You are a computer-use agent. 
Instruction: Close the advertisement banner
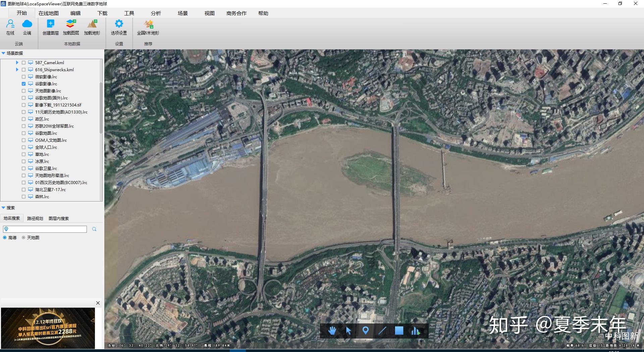coord(98,303)
